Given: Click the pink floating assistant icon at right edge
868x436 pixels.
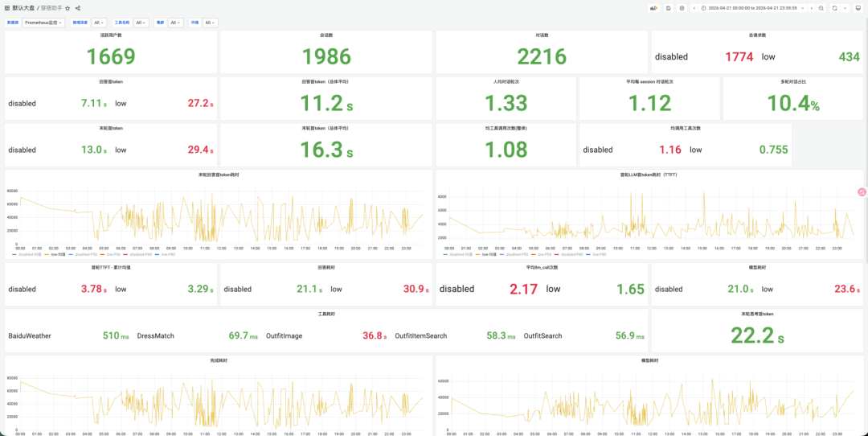Looking at the screenshot, I should 862,191.
